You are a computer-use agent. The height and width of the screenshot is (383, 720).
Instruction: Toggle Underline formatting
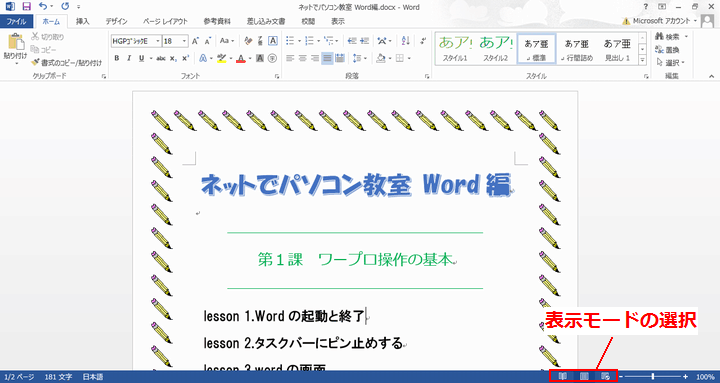tap(141, 58)
